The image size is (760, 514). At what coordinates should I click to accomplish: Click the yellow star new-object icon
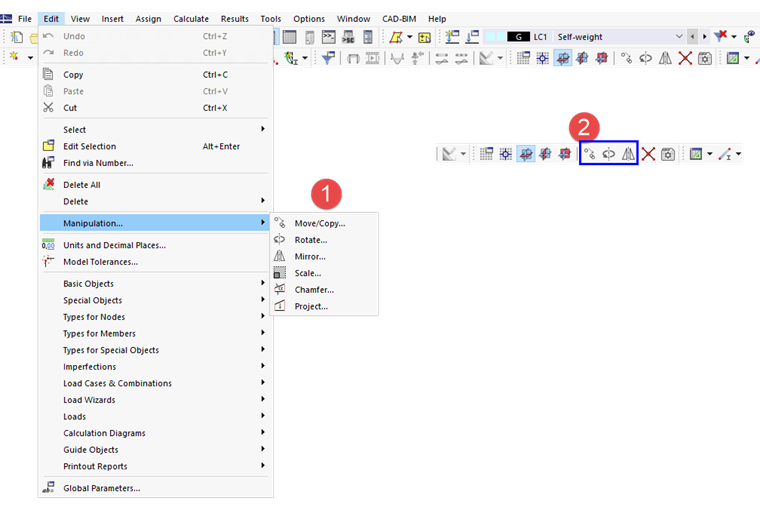(14, 57)
